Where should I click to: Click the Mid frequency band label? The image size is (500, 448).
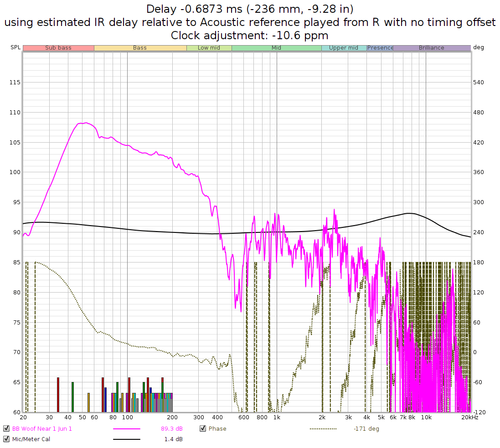tap(277, 48)
